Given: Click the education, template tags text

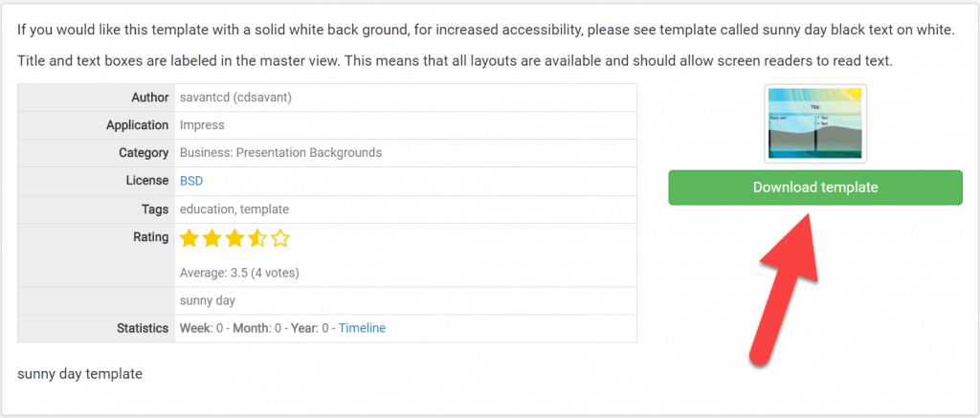Looking at the screenshot, I should click(x=234, y=209).
